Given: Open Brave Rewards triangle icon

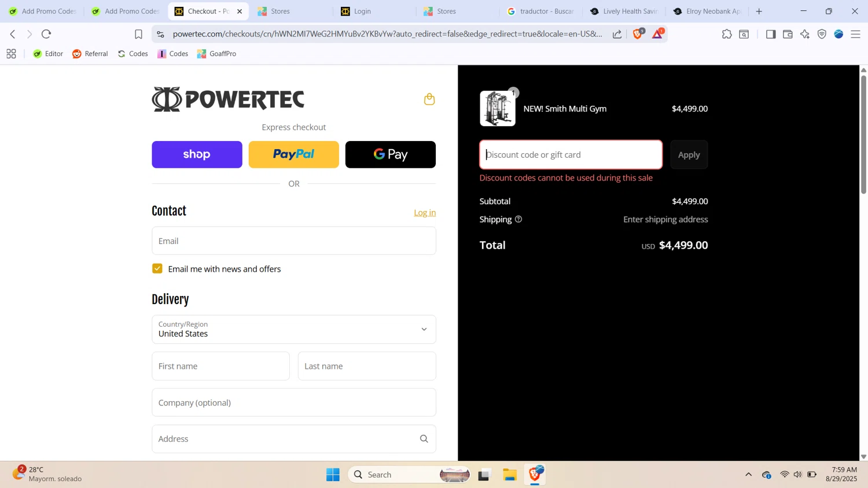Looking at the screenshot, I should click(657, 34).
